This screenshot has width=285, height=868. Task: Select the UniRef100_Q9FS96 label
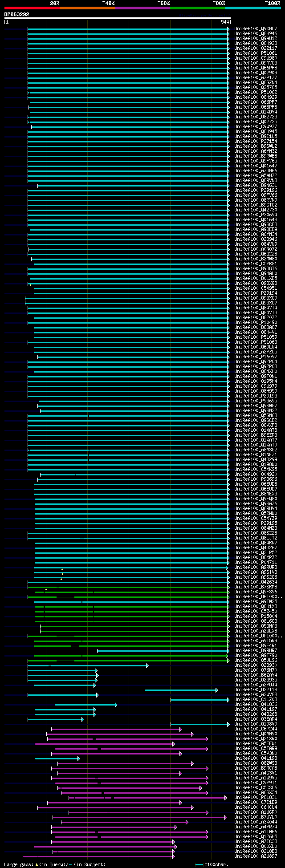256,592
